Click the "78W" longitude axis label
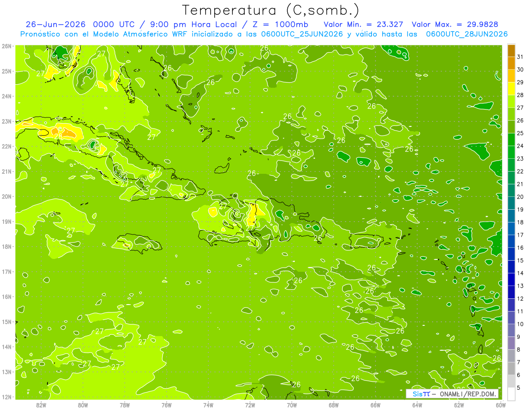The height and width of the screenshot is (411, 532). tap(125, 405)
